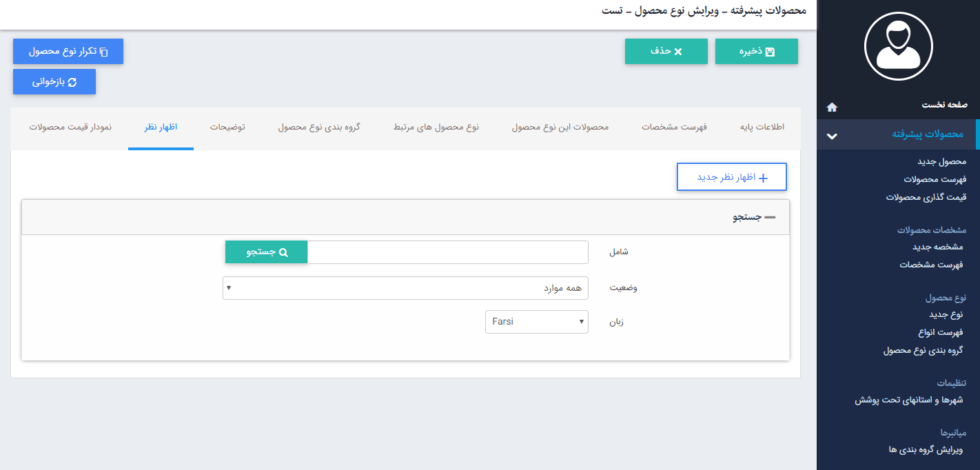
Task: Click the copy icon on تکرار نوع محصول
Action: [x=103, y=51]
